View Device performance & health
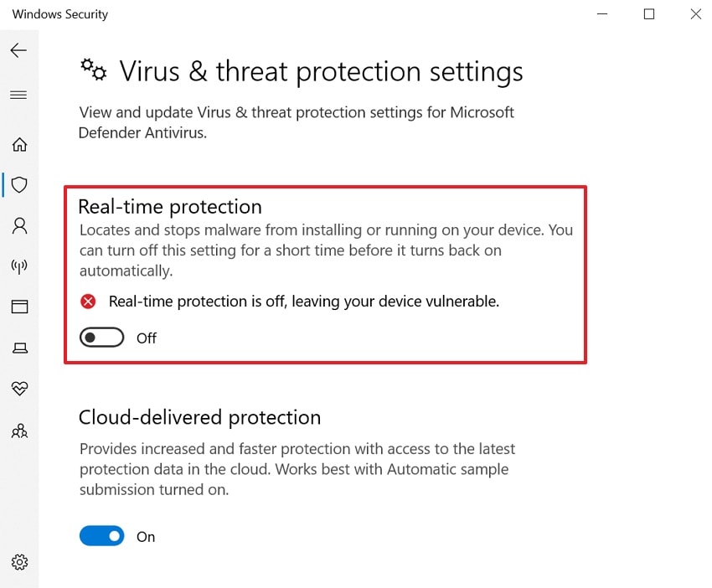 click(x=19, y=389)
